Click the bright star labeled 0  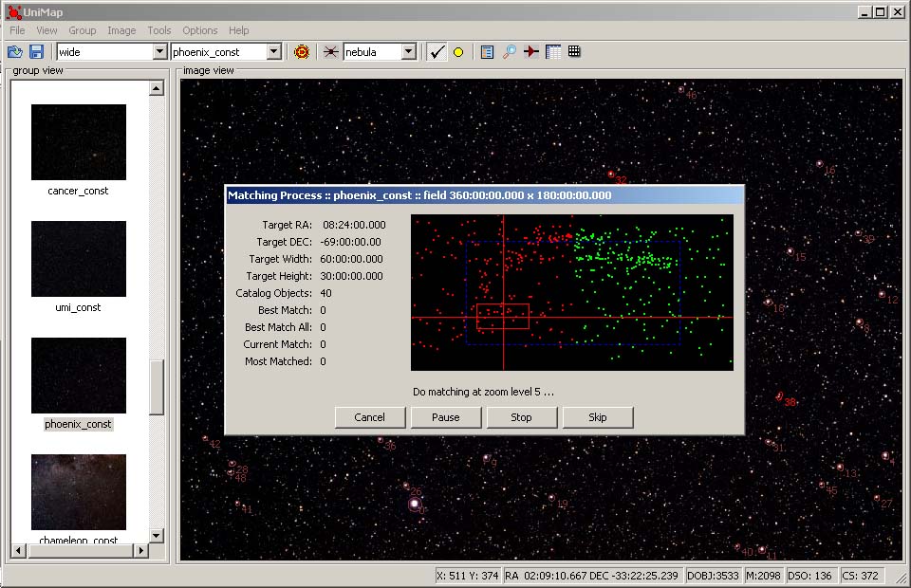[415, 504]
